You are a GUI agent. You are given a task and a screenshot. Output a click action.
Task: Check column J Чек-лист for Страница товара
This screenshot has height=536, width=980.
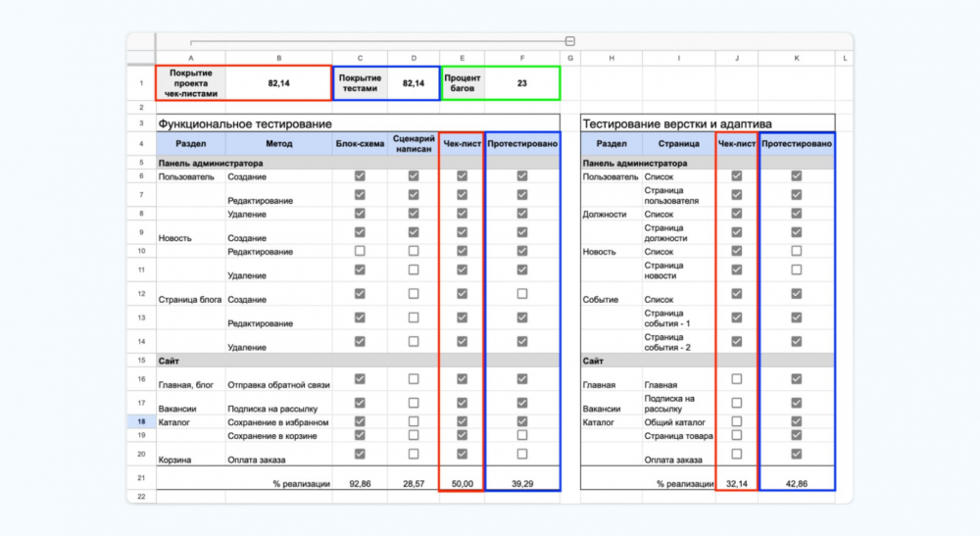737,435
